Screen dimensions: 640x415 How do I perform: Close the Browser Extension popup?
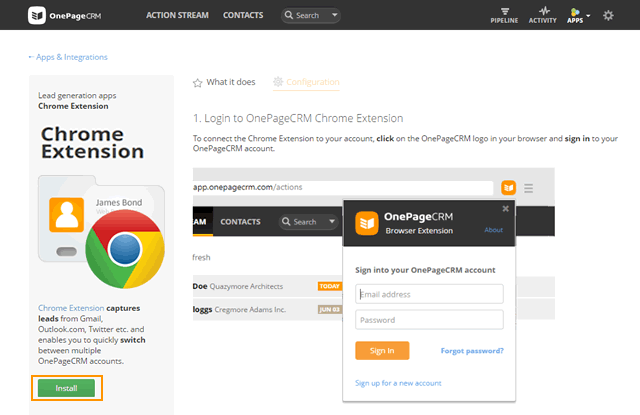505,209
